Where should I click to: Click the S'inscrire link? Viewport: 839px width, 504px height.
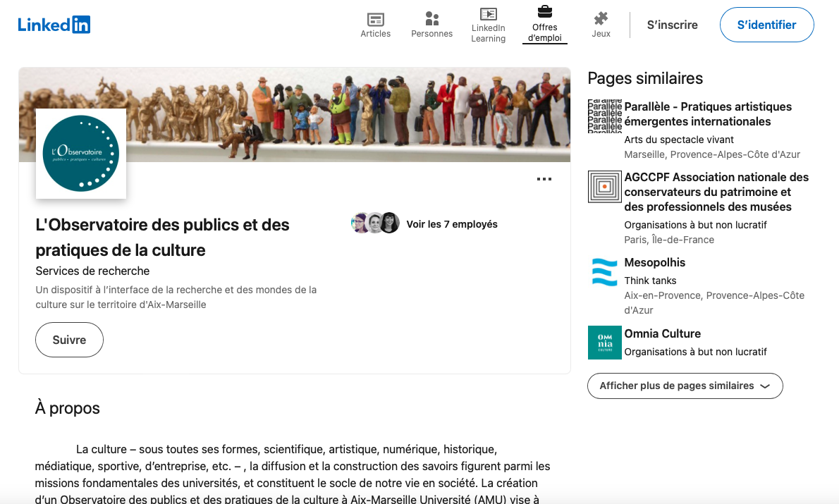(x=672, y=25)
